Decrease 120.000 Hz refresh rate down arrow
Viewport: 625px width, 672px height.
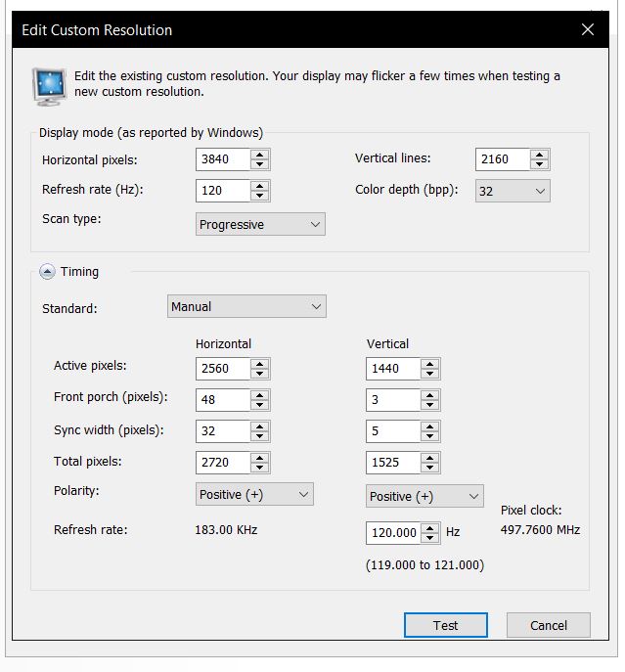coord(430,538)
